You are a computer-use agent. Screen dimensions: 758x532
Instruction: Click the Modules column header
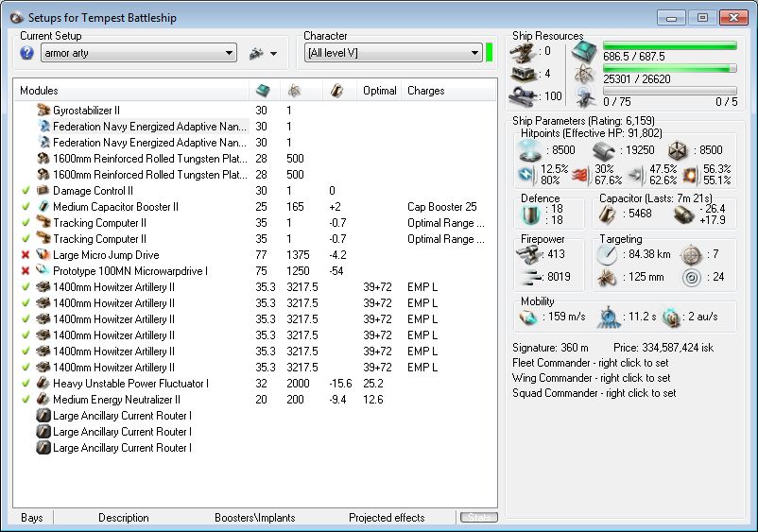[x=131, y=91]
